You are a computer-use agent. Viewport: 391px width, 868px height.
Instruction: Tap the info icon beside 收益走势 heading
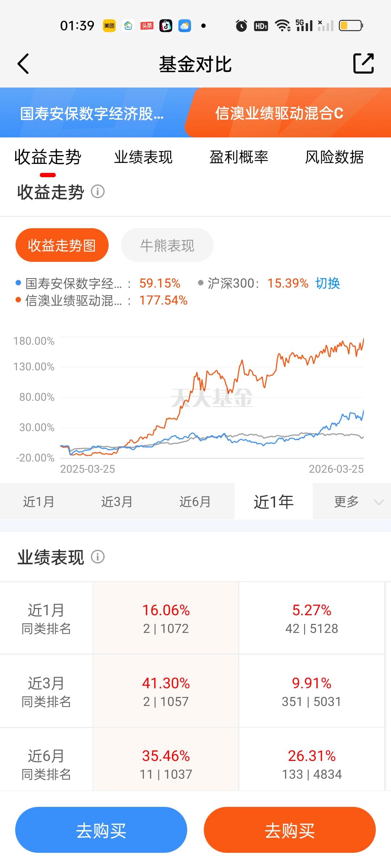pyautogui.click(x=98, y=191)
